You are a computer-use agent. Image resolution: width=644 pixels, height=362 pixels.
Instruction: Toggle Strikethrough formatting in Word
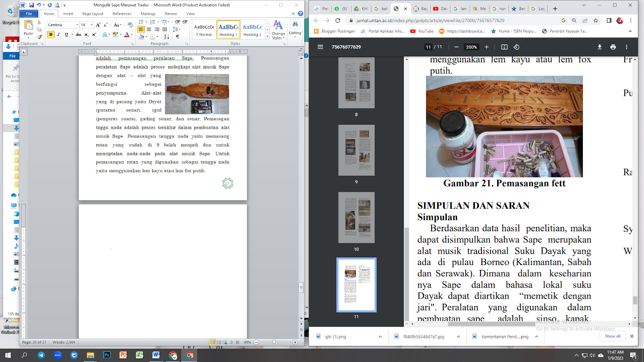point(78,35)
